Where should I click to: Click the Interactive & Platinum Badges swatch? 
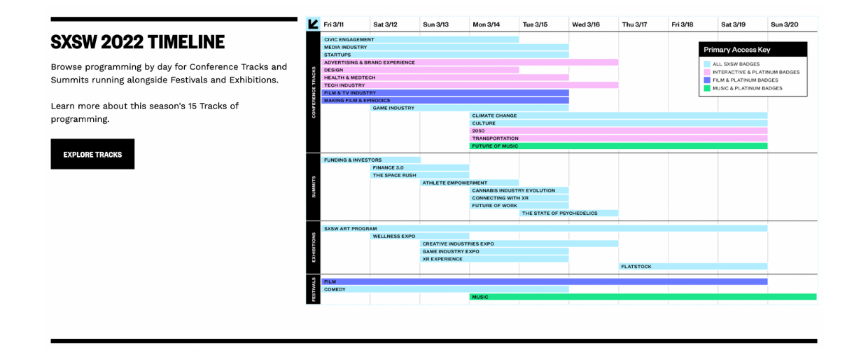[707, 72]
